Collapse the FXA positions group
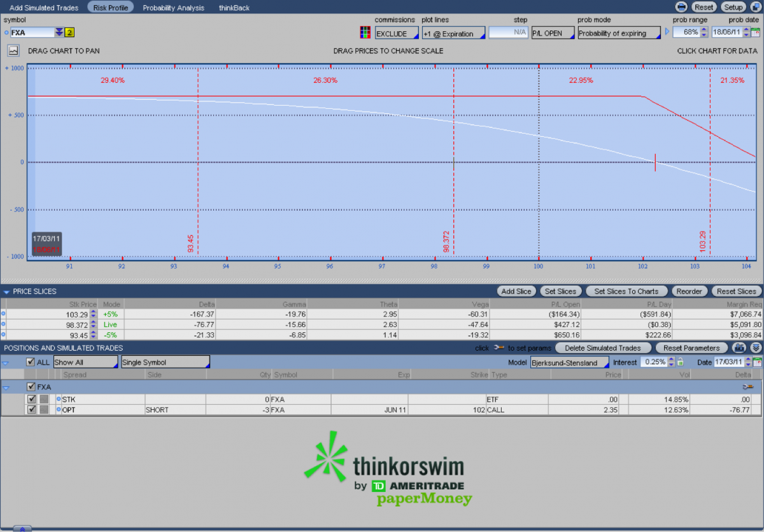 point(6,387)
